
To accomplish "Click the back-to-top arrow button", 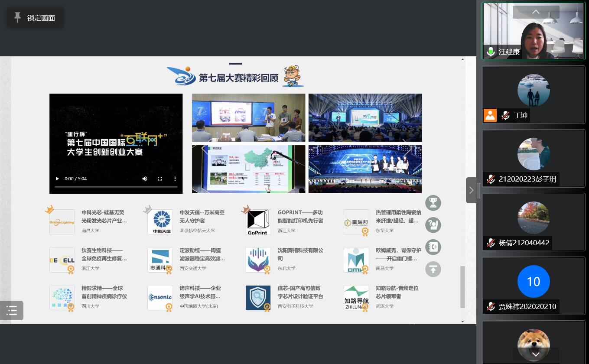I will coord(433,269).
